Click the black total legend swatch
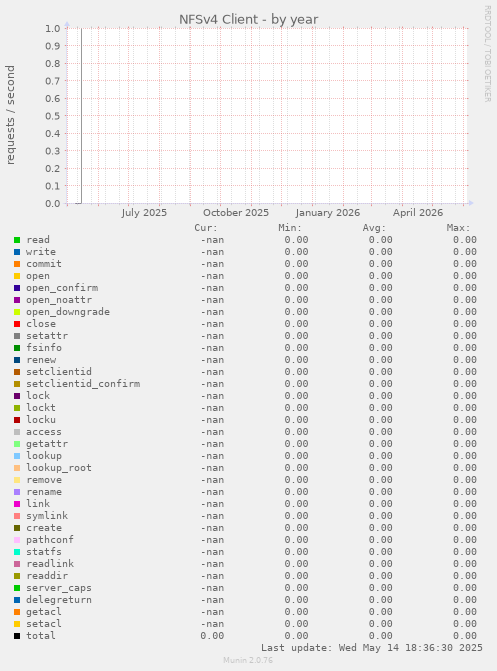The width and height of the screenshot is (497, 671). pyautogui.click(x=17, y=636)
